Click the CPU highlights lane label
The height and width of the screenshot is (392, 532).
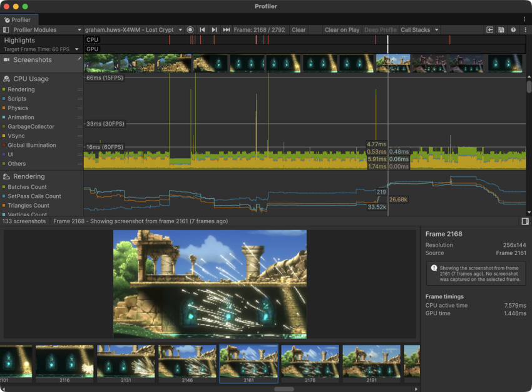coord(92,39)
